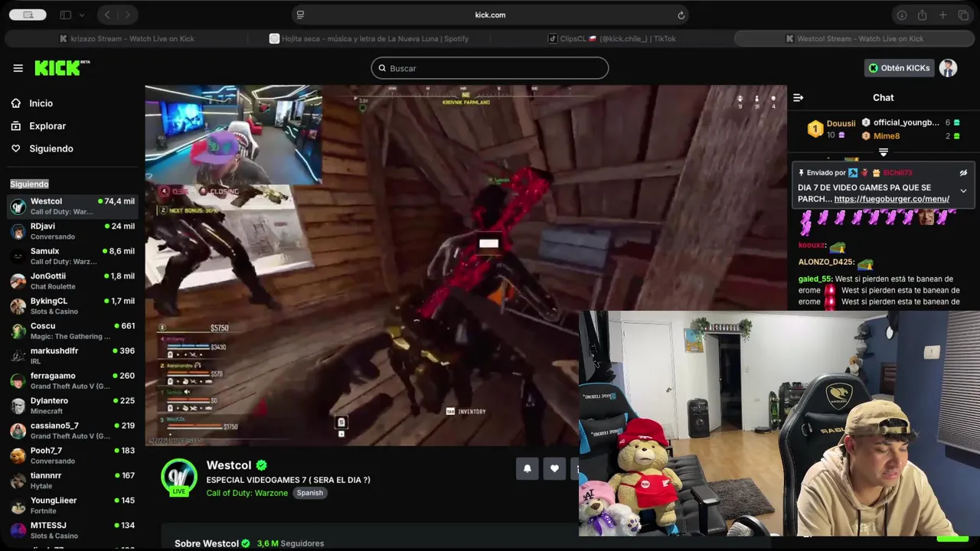Screen dimensions: 980x551
Task: Click JonGottii's avatar in sidebar
Action: pos(18,282)
